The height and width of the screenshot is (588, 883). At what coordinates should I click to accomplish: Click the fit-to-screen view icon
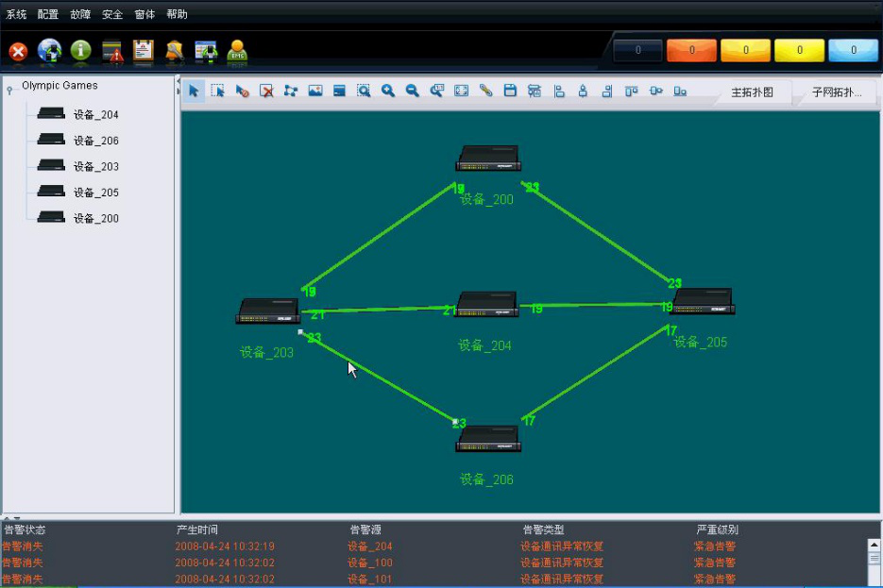click(x=461, y=92)
